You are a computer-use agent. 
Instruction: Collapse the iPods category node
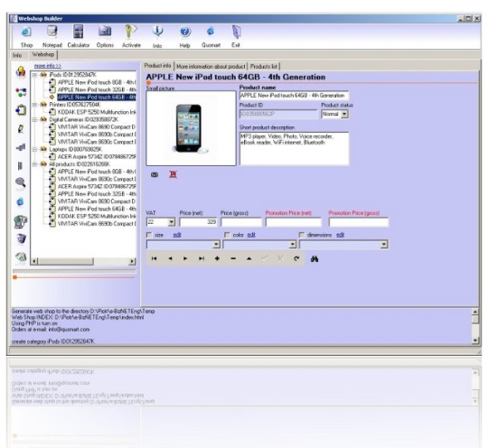tap(35, 75)
